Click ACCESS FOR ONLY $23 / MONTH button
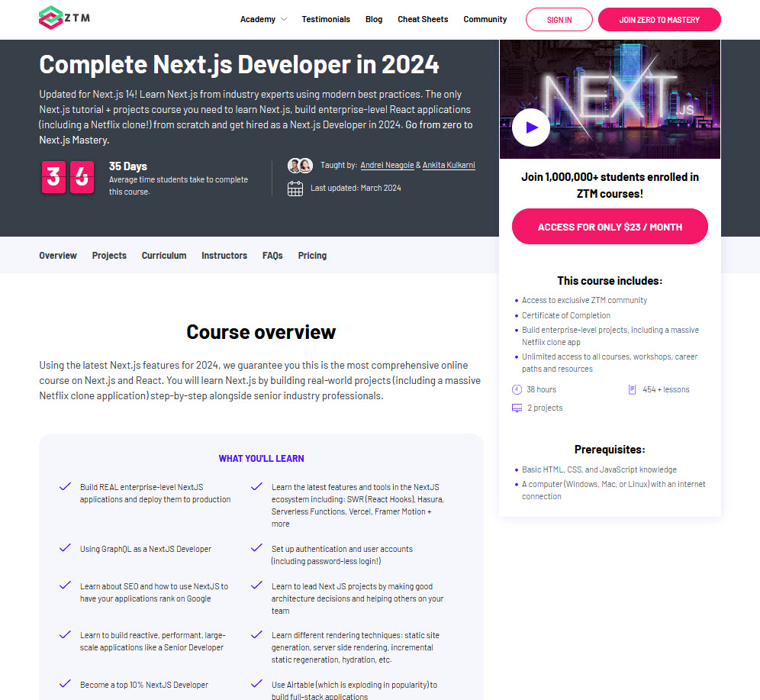Screen dimensions: 760x700 [x=610, y=227]
